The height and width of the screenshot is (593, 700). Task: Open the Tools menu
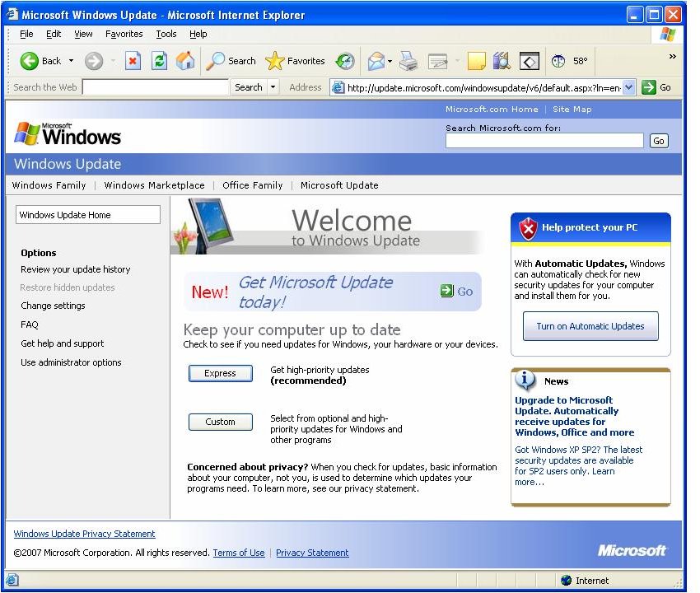tap(166, 34)
